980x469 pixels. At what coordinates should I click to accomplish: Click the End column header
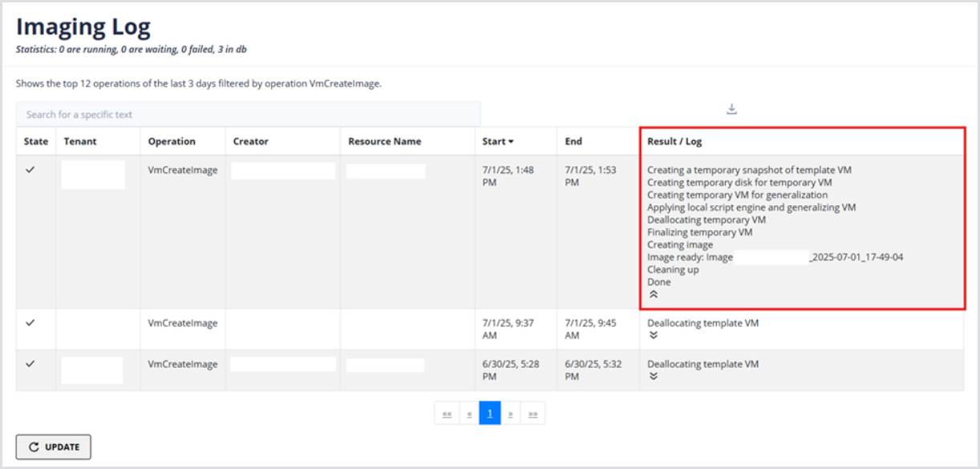[573, 142]
